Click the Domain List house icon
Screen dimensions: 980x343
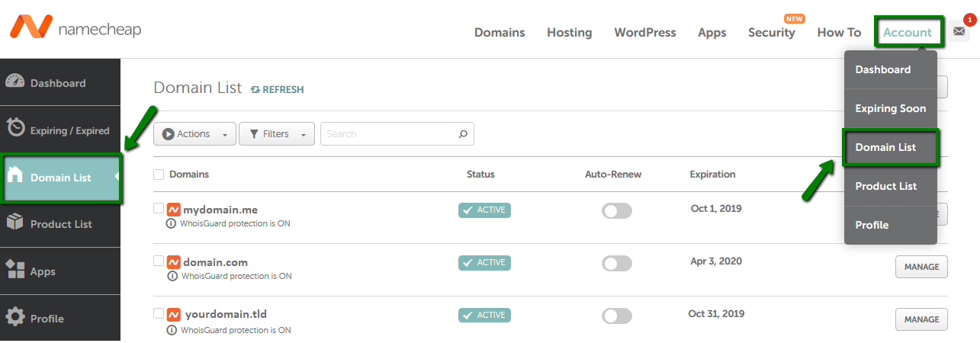click(x=15, y=176)
